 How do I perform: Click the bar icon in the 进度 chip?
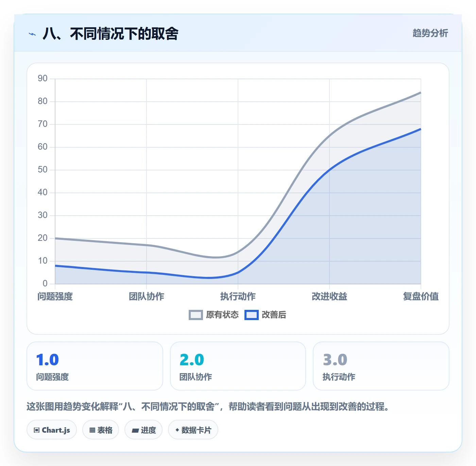point(135,431)
